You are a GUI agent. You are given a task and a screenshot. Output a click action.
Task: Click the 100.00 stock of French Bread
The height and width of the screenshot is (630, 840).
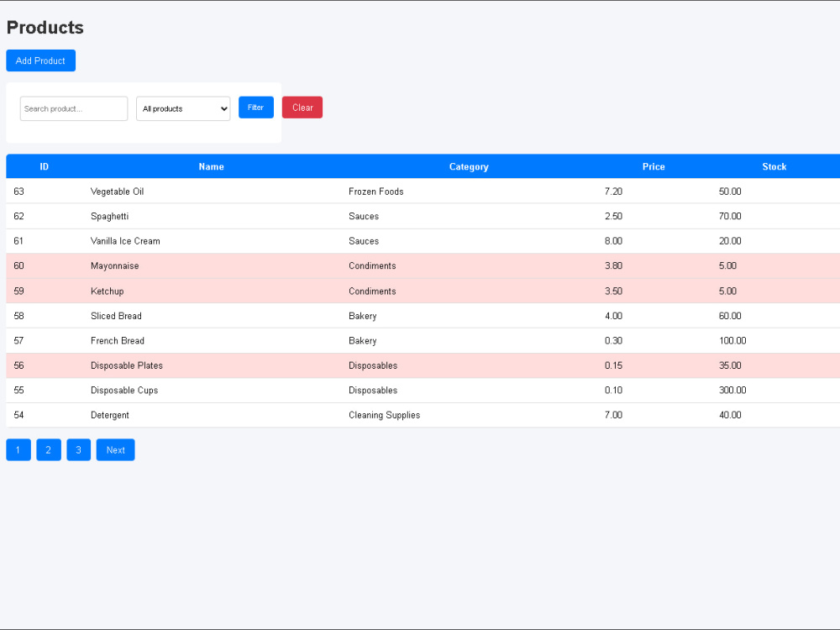pos(732,341)
